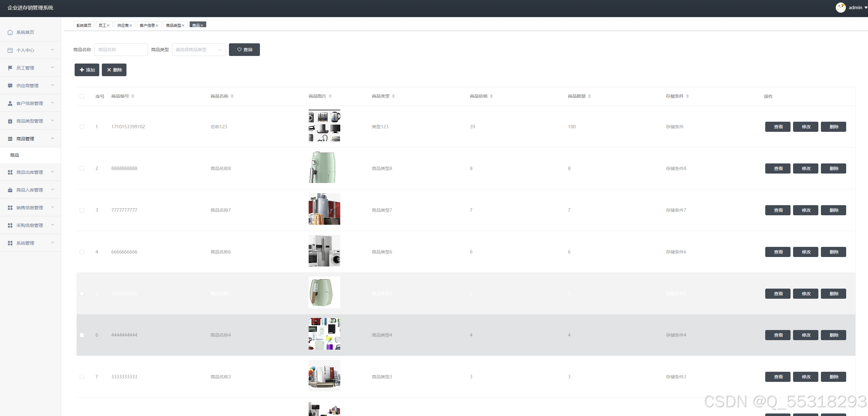This screenshot has height=416, width=868.
Task: Click the air fryer thumbnail in row 2
Action: 323,168
